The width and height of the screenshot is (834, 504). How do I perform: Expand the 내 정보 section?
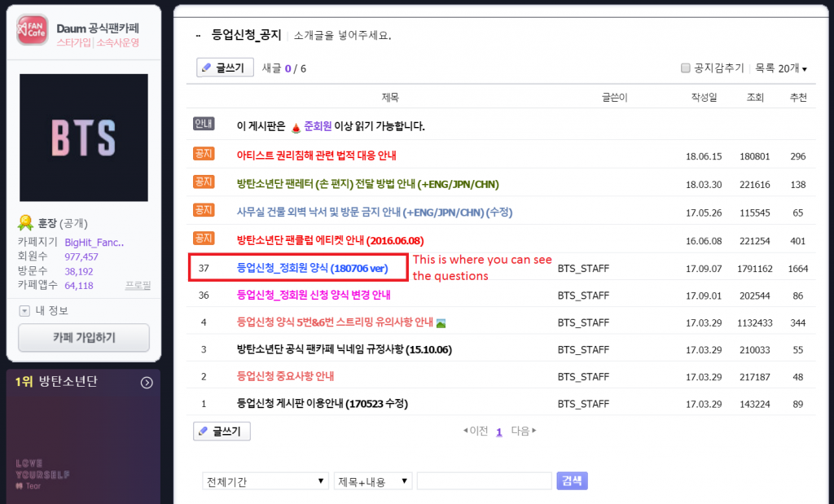pos(24,310)
